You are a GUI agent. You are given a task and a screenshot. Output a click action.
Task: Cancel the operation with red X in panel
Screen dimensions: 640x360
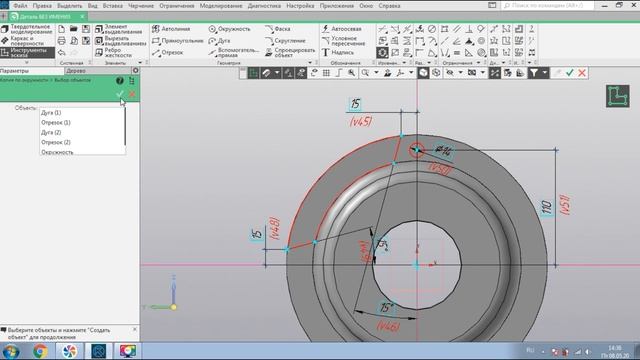point(132,94)
